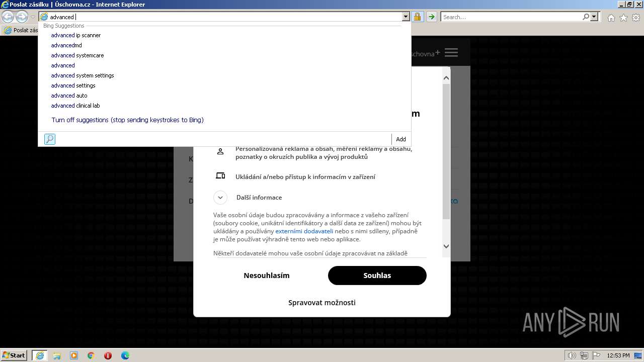
Task: Click 'Turn off suggestions' link
Action: click(127, 120)
